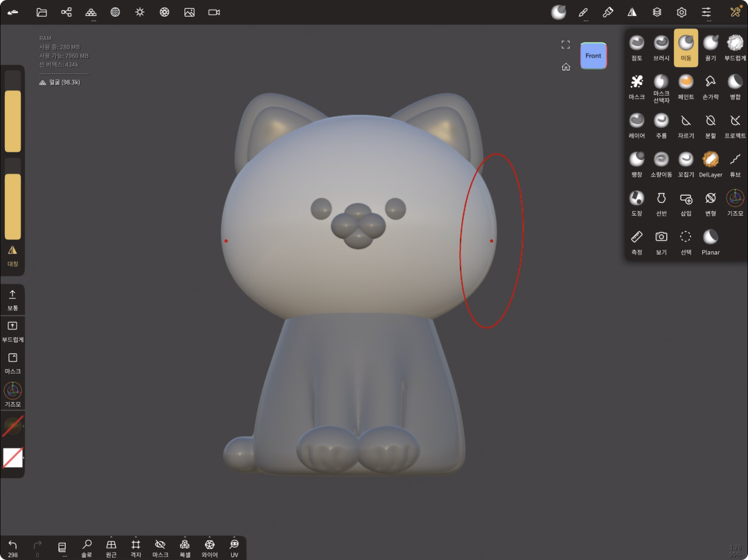Viewport: 748px width, 560px height.
Task: Select the 브러시 (Brush) tool
Action: pyautogui.click(x=661, y=48)
